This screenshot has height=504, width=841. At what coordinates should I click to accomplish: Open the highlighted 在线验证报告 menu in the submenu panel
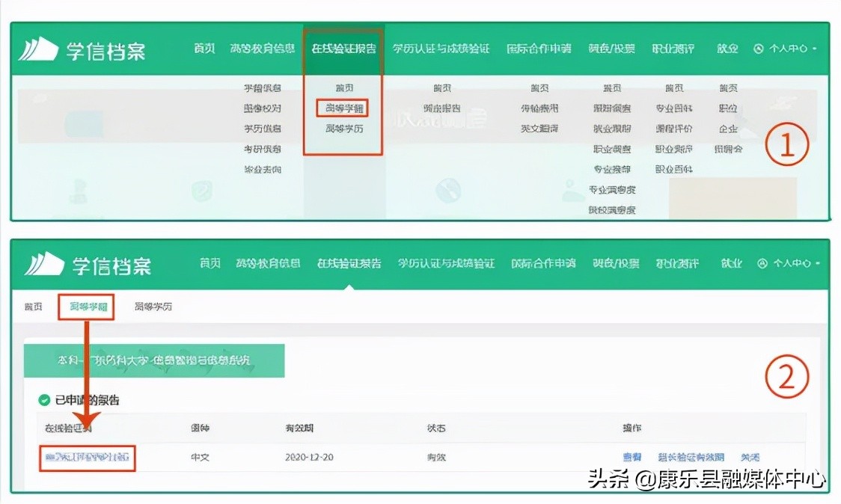coord(343,49)
